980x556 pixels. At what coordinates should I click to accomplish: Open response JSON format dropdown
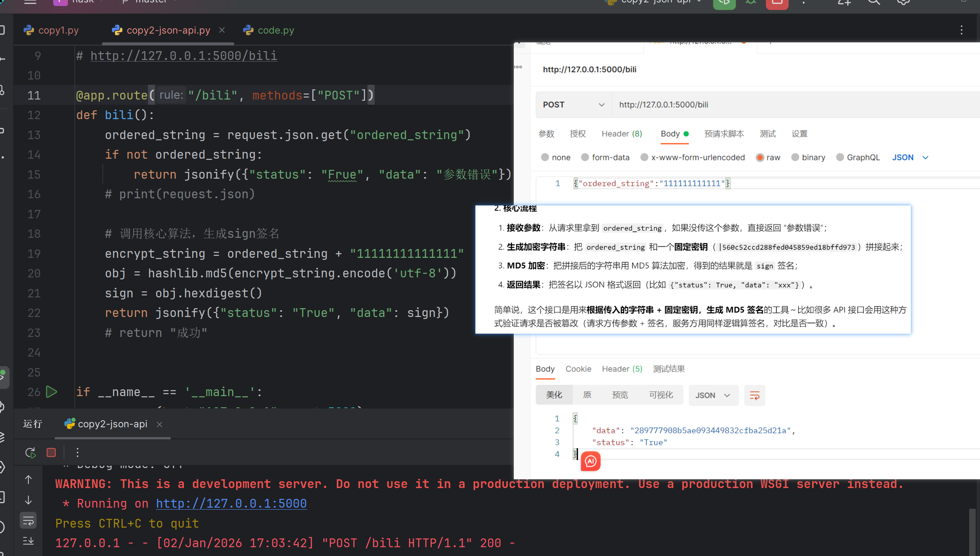click(x=713, y=395)
